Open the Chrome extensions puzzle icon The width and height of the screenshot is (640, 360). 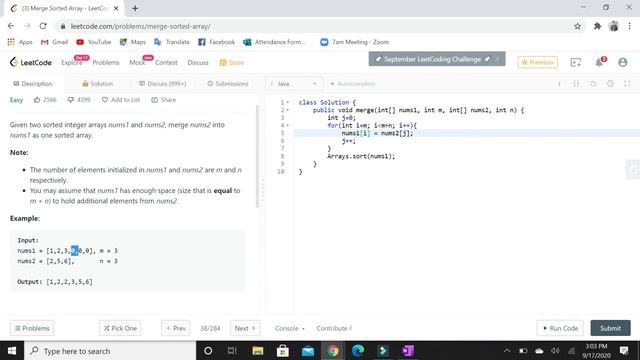coord(597,26)
